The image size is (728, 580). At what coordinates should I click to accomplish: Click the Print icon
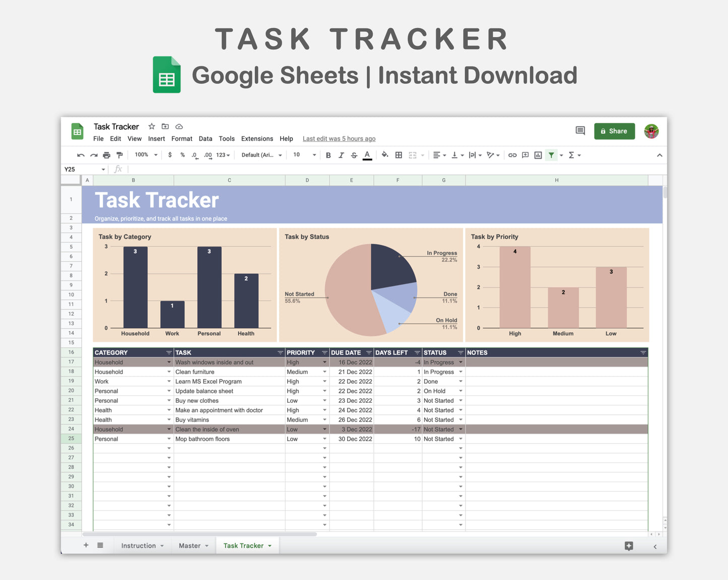106,155
